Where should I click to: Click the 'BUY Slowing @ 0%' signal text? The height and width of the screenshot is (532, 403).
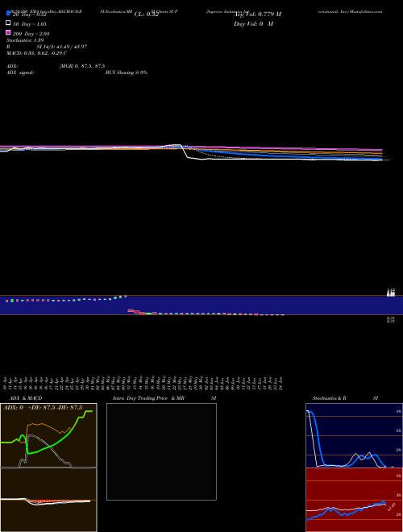pyautogui.click(x=127, y=73)
